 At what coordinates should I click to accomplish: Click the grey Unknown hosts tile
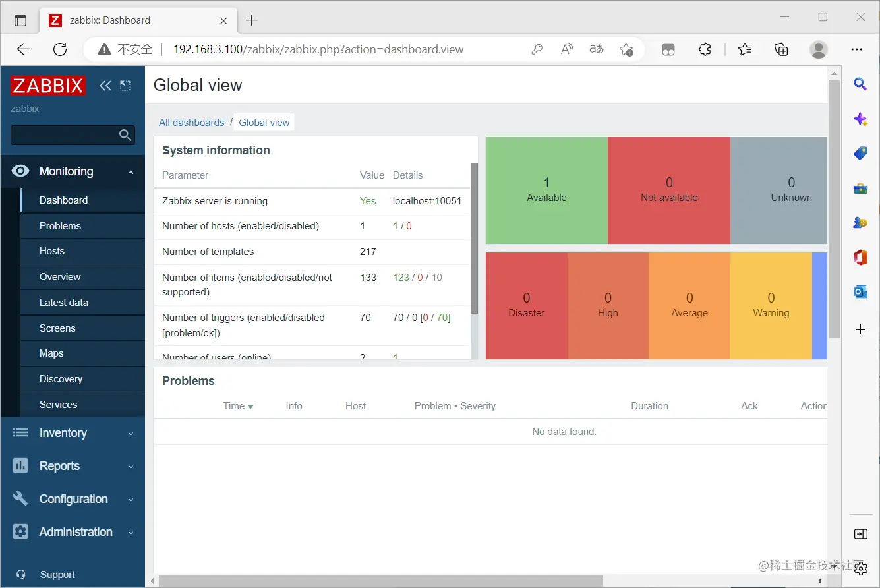[779, 191]
